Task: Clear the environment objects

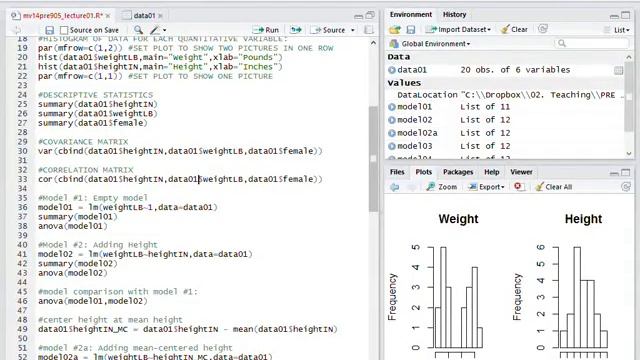Action: pos(514,29)
